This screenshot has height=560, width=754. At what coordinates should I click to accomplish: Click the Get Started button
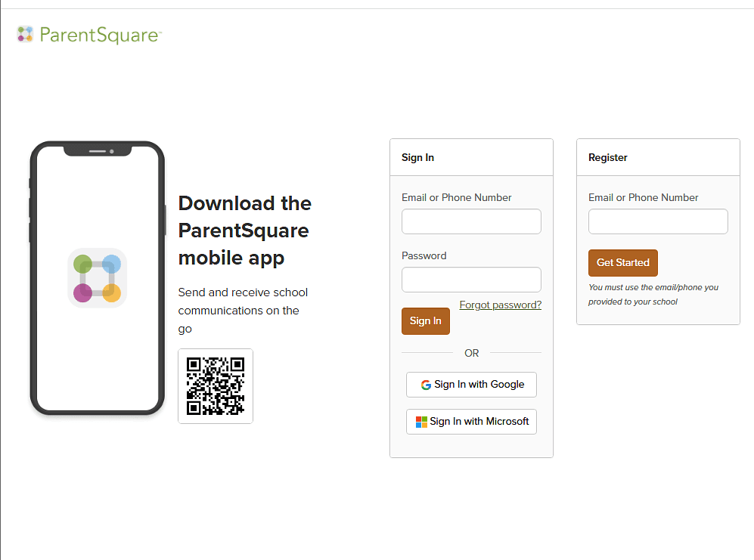[x=622, y=263]
